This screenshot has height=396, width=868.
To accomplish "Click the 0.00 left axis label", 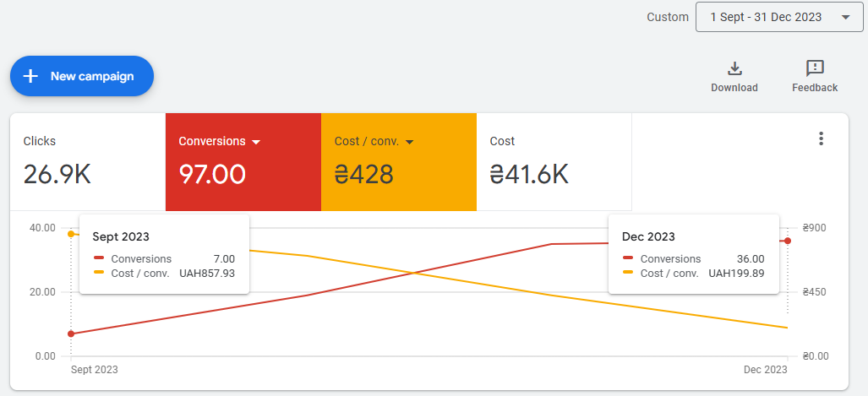I will (45, 356).
